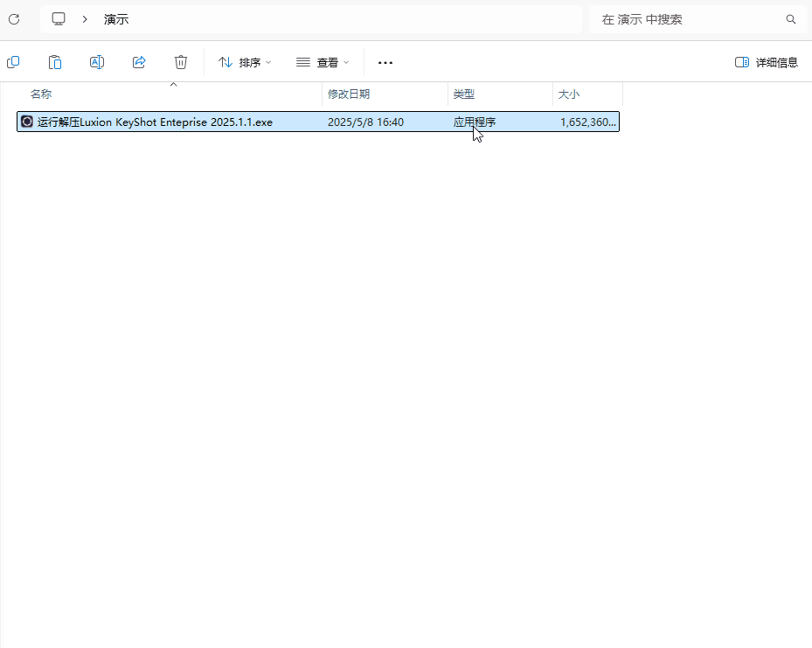Viewport: 812px width, 648px height.
Task: Toggle the 详细信息 details pane
Action: 767,62
